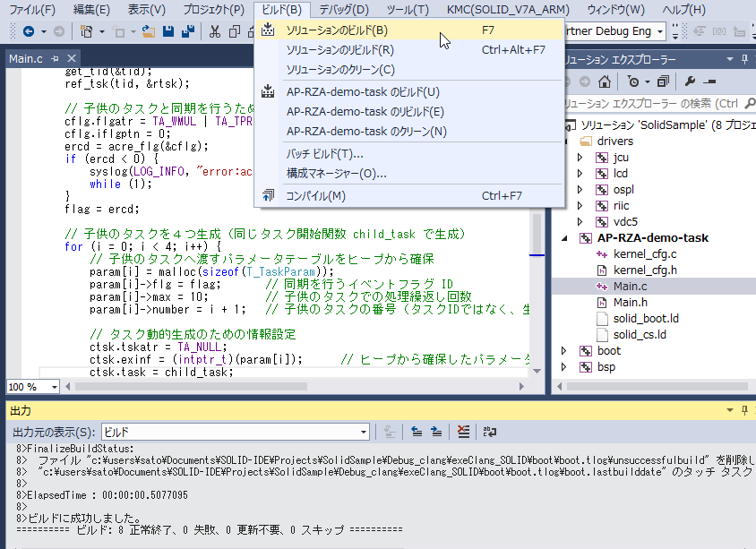Viewport: 756px width, 549px height.
Task: Click the Navigate Backward arrow icon
Action: click(x=28, y=31)
